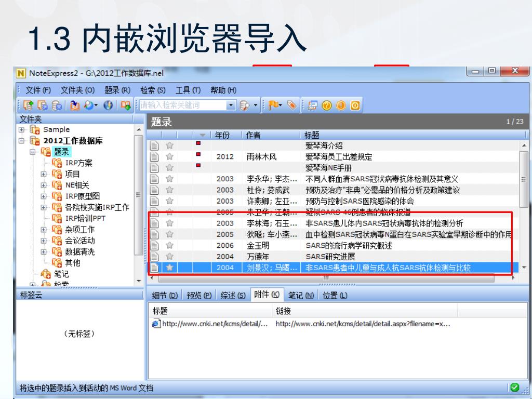Screen dimensions: 532x399
Task: Click the yellow square options icon
Action: 355,105
